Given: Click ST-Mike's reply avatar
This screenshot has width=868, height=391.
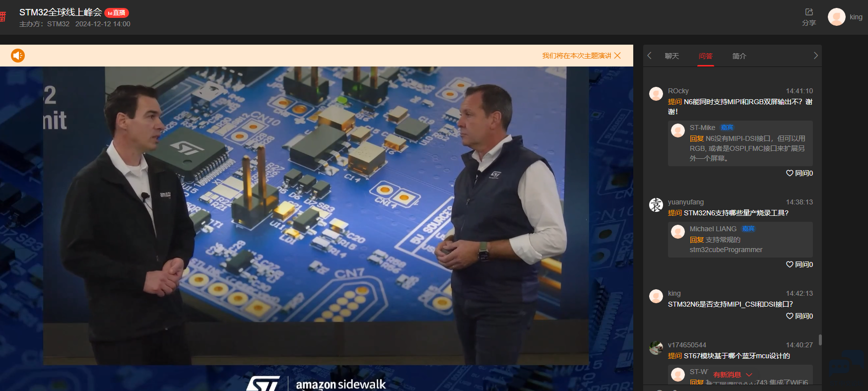Looking at the screenshot, I should coord(678,130).
